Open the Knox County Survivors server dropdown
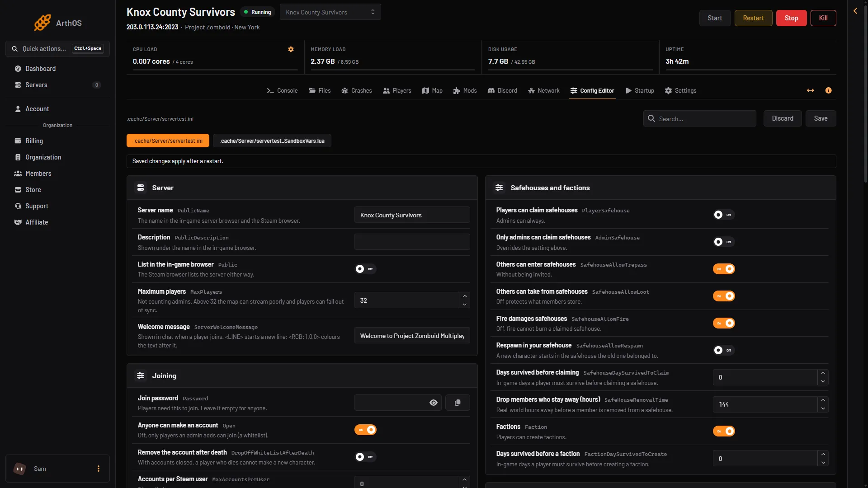 (x=330, y=12)
